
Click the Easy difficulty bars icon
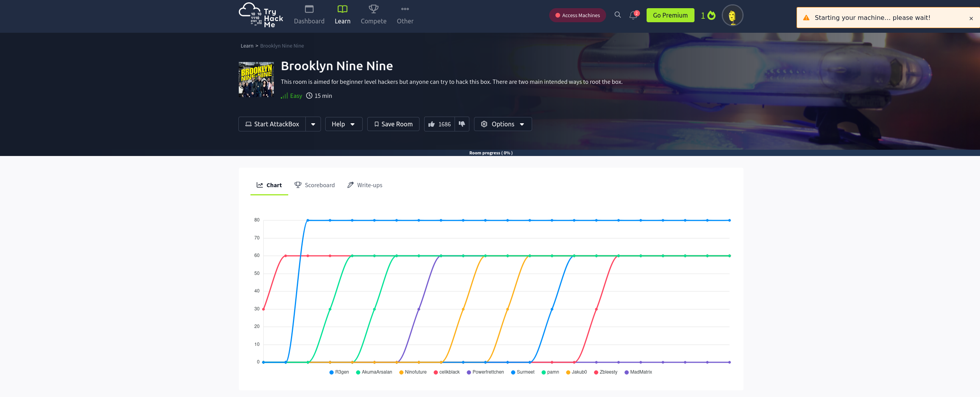tap(284, 96)
